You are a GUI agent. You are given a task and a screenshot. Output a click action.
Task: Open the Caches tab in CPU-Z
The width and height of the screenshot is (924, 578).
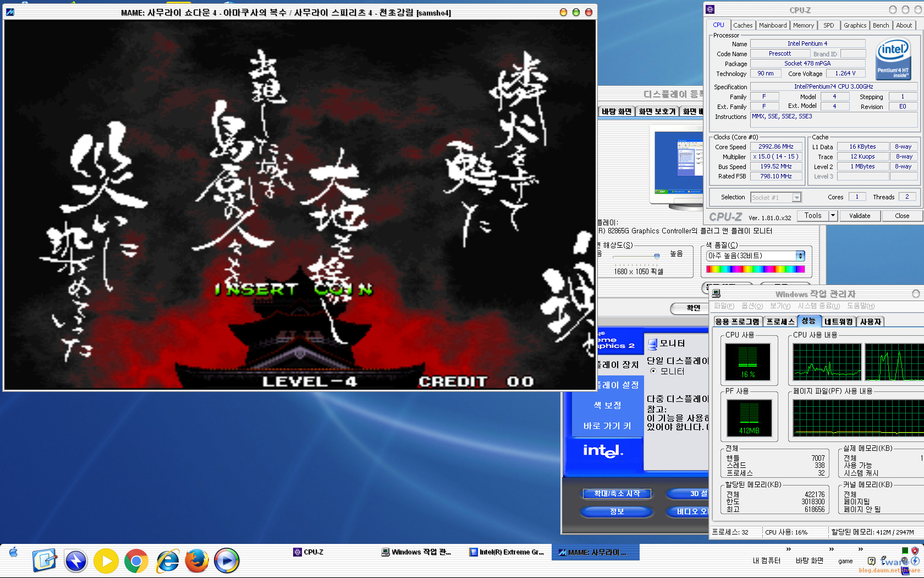coord(743,25)
